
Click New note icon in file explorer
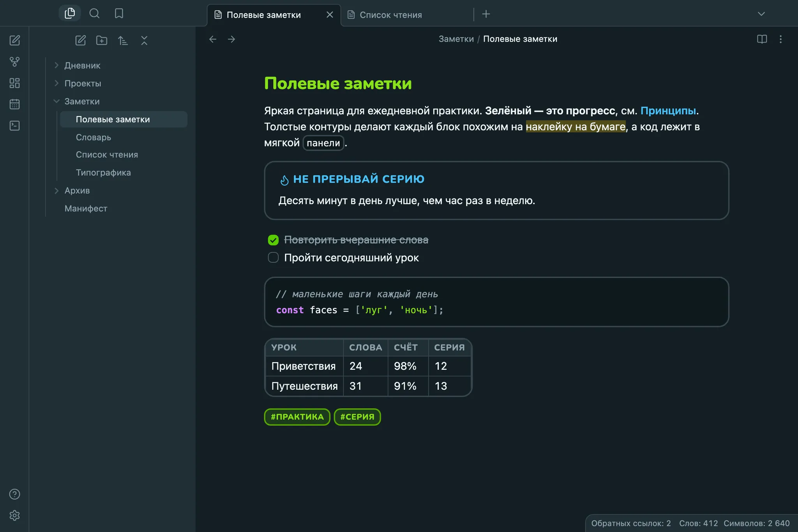tap(81, 41)
